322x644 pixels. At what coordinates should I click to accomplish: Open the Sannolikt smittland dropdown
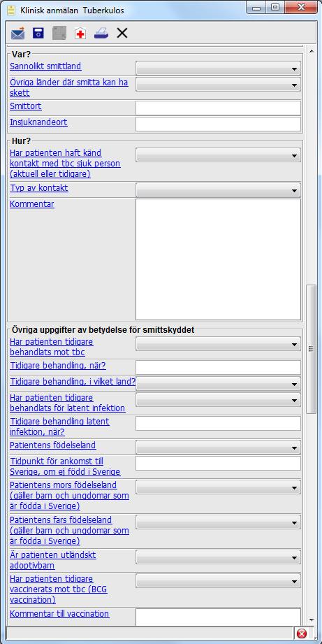(218, 69)
